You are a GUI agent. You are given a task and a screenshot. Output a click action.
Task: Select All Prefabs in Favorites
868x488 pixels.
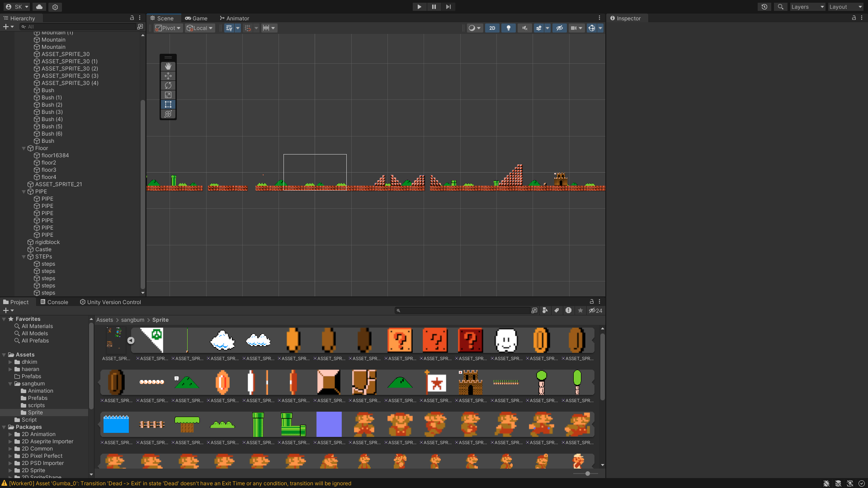35,341
